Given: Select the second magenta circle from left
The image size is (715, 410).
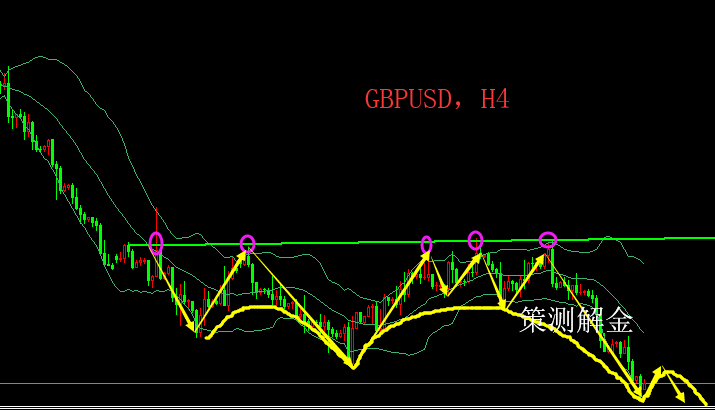Looking at the screenshot, I should 248,243.
